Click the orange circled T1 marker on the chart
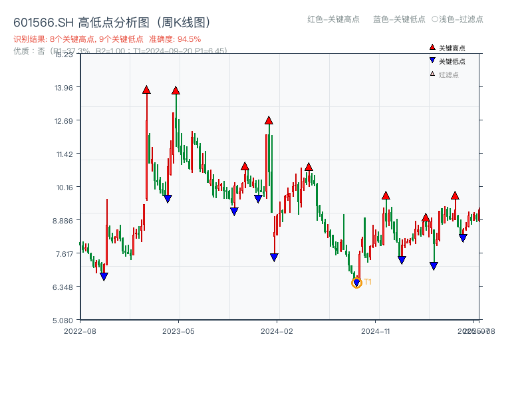Viewport: 532px width, 399px height. [356, 283]
